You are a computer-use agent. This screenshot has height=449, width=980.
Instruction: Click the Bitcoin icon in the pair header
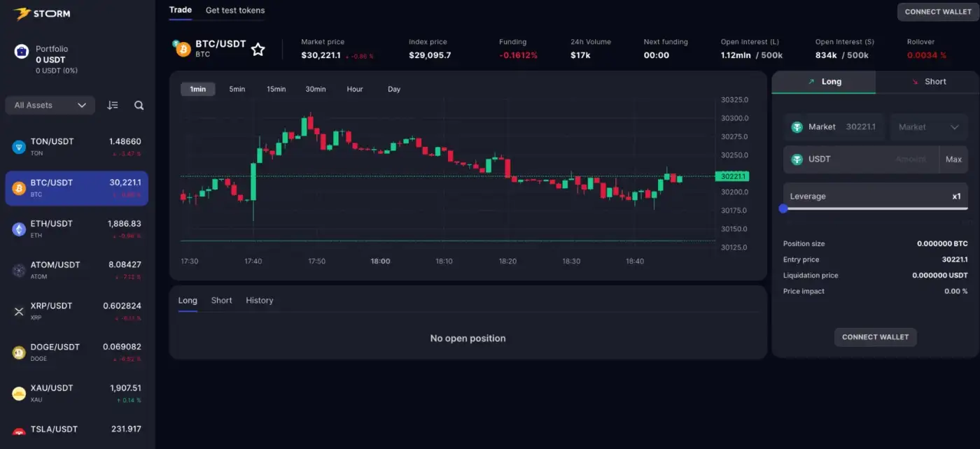183,49
